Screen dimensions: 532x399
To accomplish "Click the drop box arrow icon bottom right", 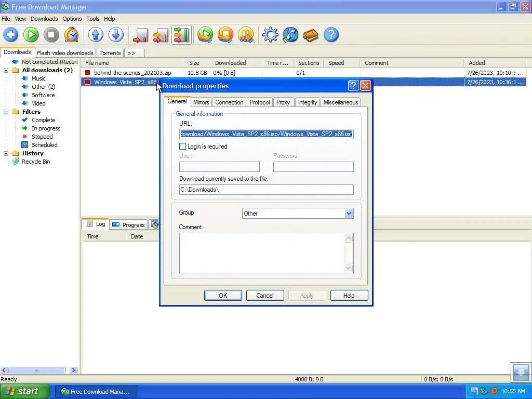I will pos(521,371).
